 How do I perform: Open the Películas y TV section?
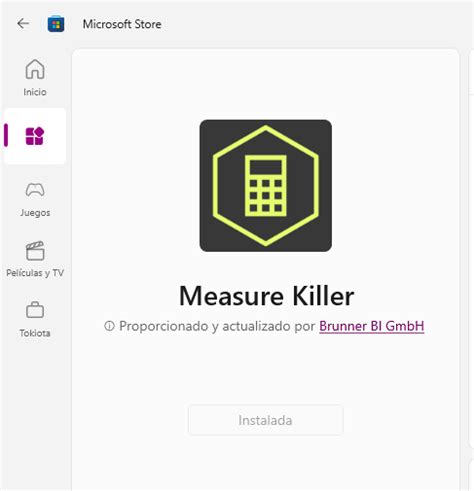tap(35, 260)
